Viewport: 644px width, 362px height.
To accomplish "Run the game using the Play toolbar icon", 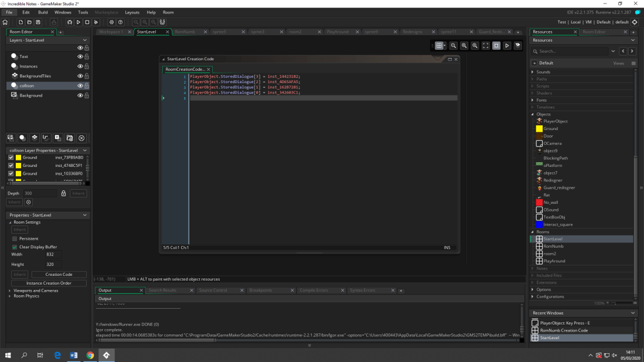I will [x=78, y=22].
